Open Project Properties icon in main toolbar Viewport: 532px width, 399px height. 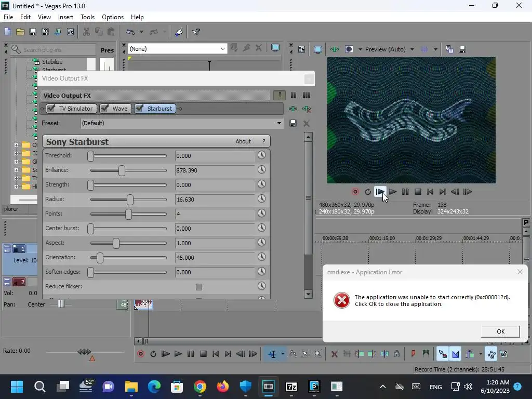click(70, 32)
